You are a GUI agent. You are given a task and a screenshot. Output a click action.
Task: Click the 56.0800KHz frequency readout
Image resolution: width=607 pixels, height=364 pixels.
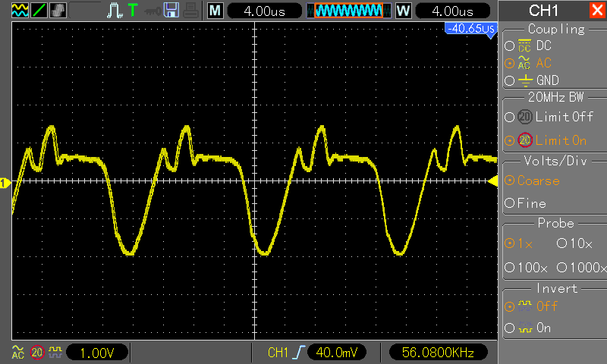439,353
